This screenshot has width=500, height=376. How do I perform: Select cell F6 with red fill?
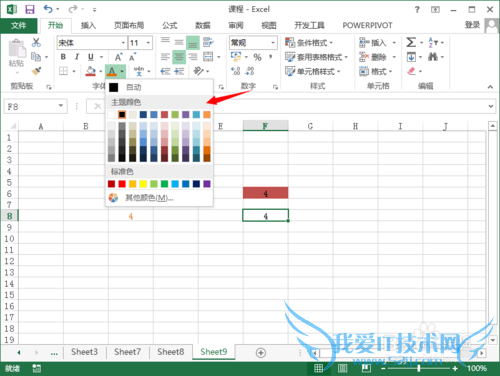(265, 193)
